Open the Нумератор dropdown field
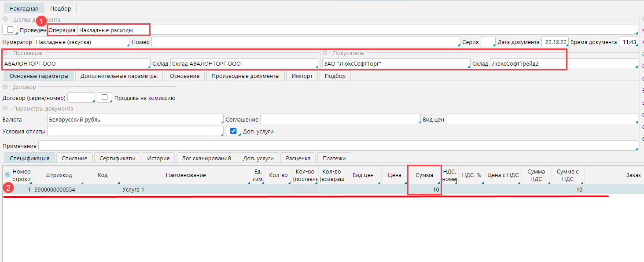The image size is (644, 262). point(81,42)
